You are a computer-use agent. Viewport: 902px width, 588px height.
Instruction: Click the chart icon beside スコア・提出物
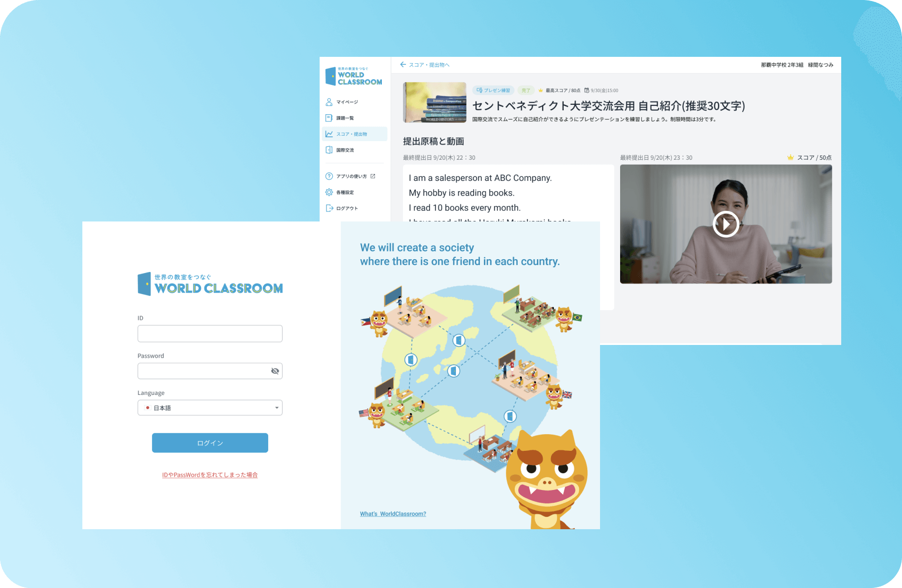click(329, 134)
